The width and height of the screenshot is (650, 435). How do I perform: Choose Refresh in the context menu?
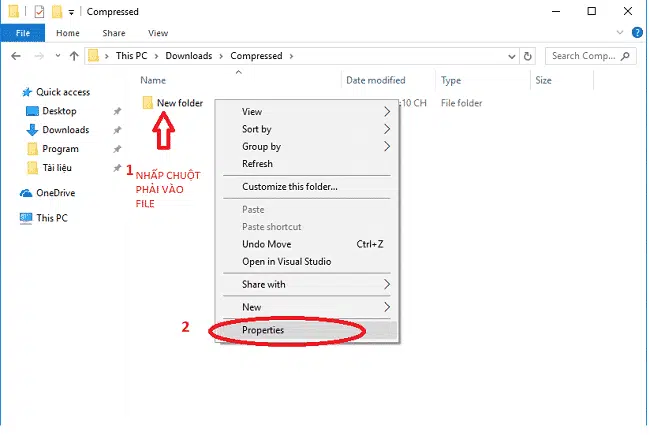pos(257,164)
